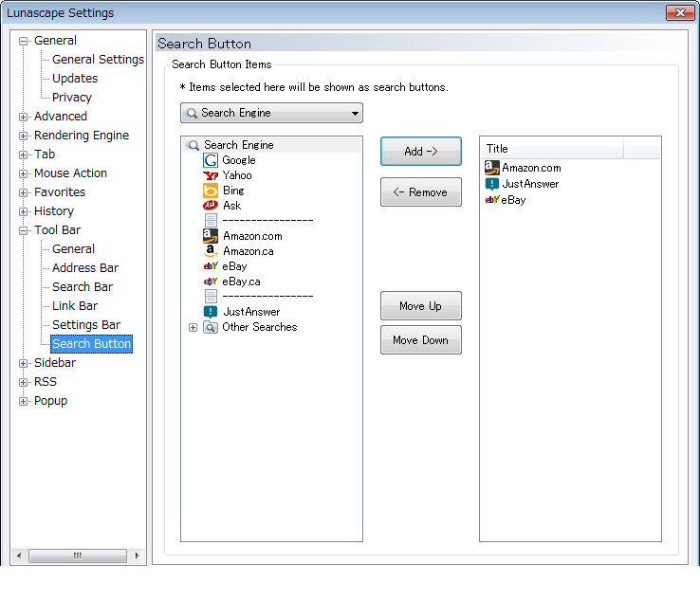Click the eBay.ca icon

tap(211, 282)
